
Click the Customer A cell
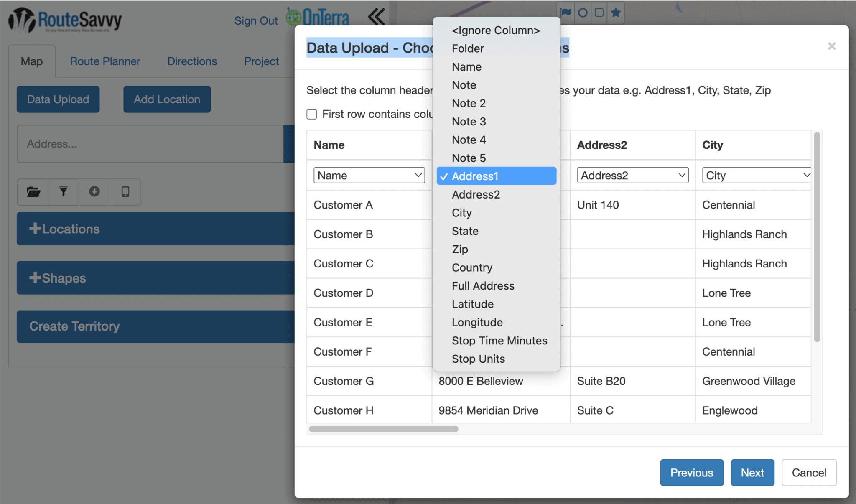click(369, 205)
